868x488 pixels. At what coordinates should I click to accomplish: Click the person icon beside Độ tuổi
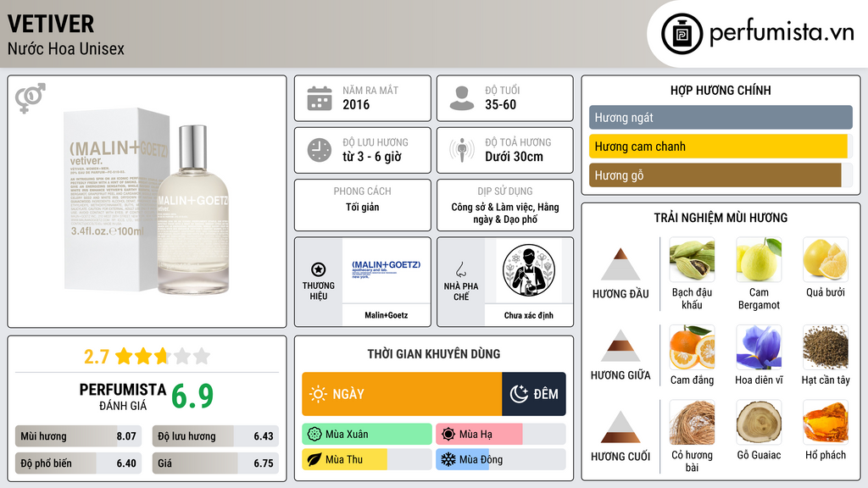click(462, 98)
